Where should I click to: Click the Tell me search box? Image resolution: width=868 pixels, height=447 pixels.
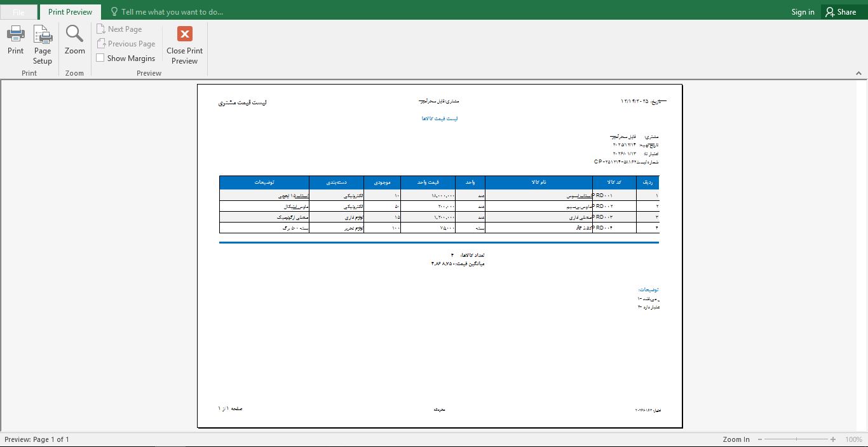(x=172, y=12)
